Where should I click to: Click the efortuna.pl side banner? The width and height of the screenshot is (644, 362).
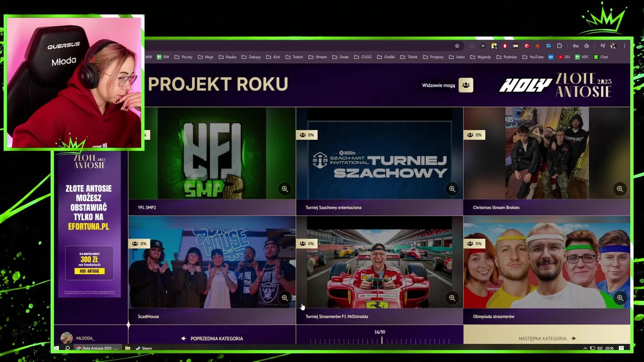[89, 224]
